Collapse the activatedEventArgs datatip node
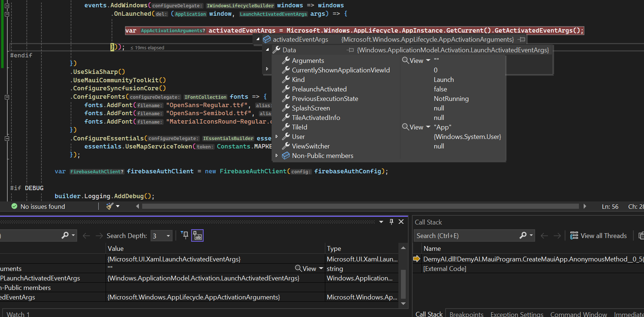Screen dimensions: 644x317 (258, 39)
